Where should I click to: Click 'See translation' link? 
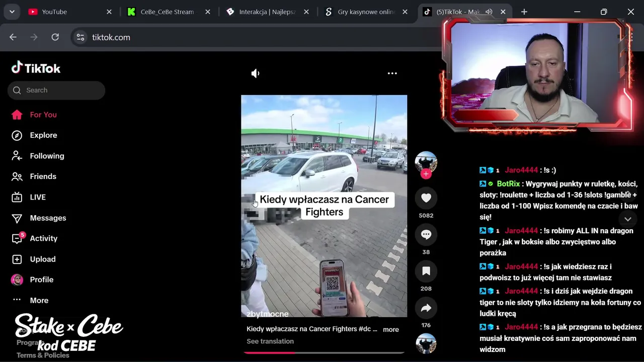click(x=270, y=341)
